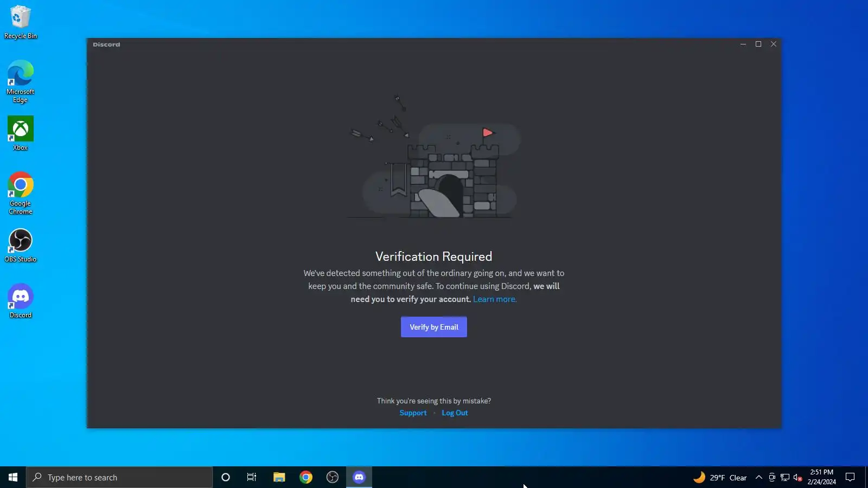The height and width of the screenshot is (488, 868).
Task: Open the Windows Start menu
Action: click(x=13, y=477)
